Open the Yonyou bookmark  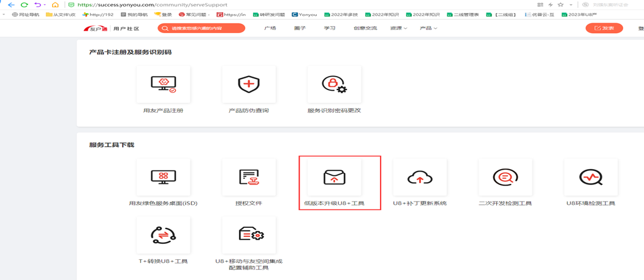[x=305, y=14]
